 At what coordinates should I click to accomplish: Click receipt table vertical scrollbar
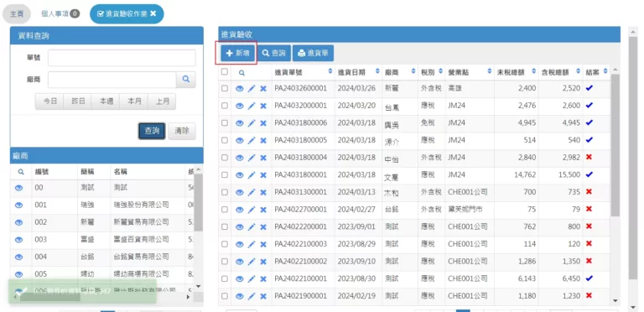pyautogui.click(x=615, y=146)
